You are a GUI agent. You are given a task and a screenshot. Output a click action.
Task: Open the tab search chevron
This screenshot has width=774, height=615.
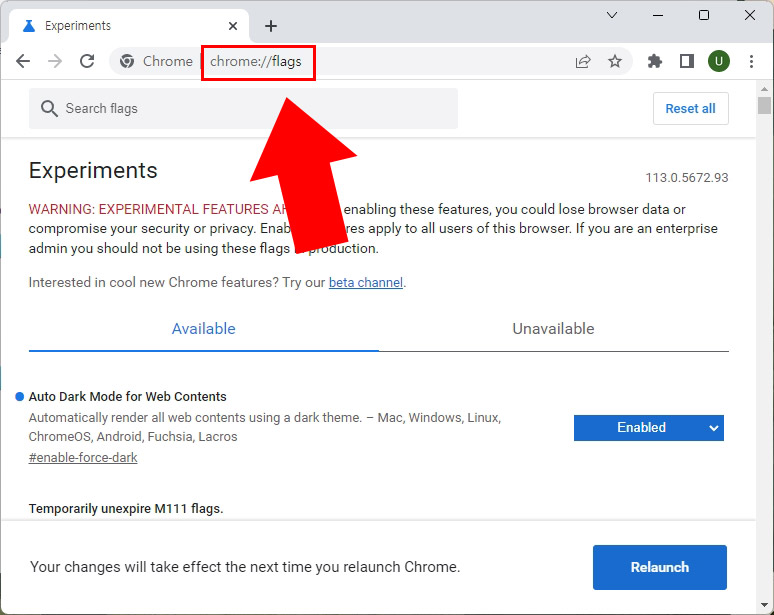[612, 15]
